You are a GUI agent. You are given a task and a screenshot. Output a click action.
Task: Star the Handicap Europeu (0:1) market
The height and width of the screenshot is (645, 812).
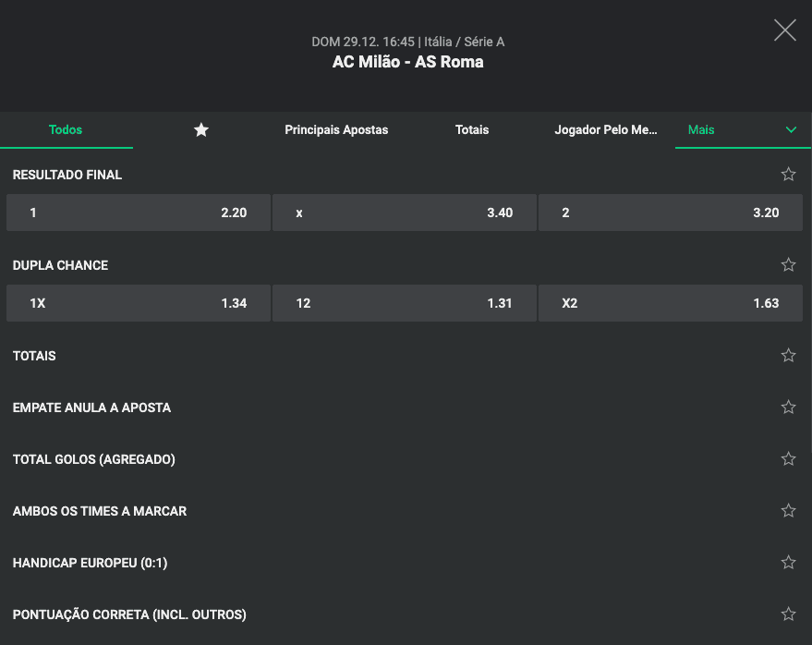pyautogui.click(x=788, y=563)
